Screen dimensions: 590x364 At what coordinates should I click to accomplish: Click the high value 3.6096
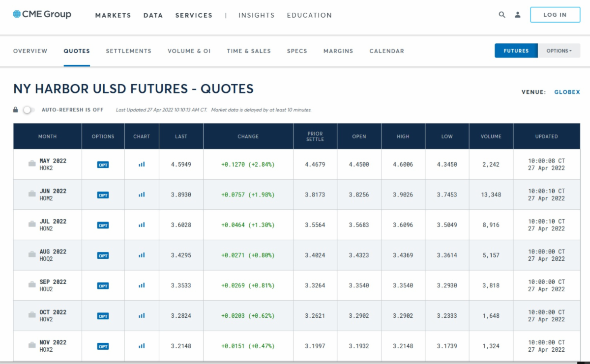pyautogui.click(x=403, y=225)
